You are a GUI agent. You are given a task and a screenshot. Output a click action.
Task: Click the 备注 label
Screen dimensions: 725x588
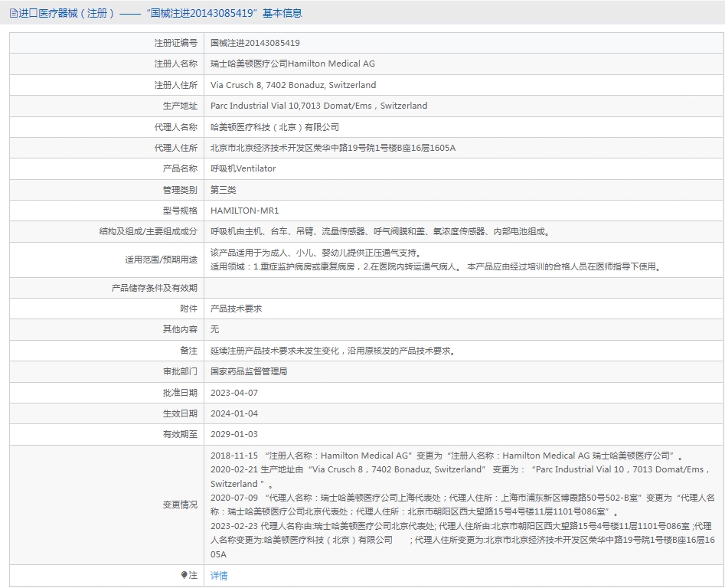(188, 351)
